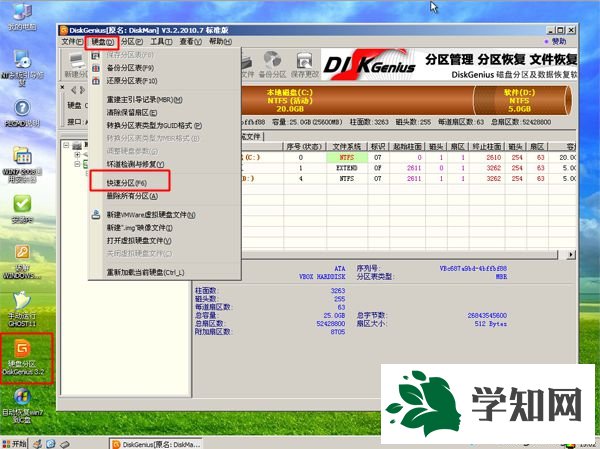The height and width of the screenshot is (449, 600).
Task: Click the DiskGenius taskbar button
Action: point(155,444)
